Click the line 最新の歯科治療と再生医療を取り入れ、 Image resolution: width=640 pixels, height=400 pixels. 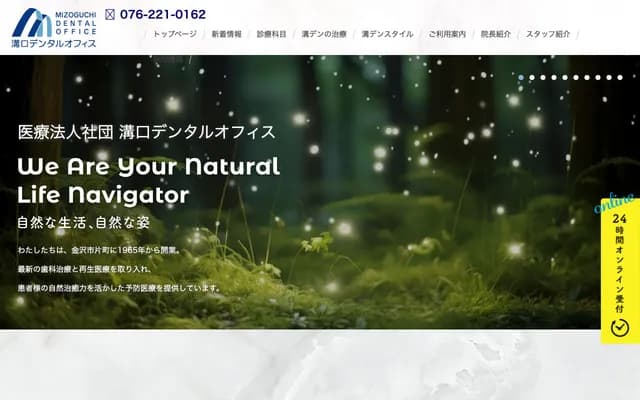[x=85, y=269]
